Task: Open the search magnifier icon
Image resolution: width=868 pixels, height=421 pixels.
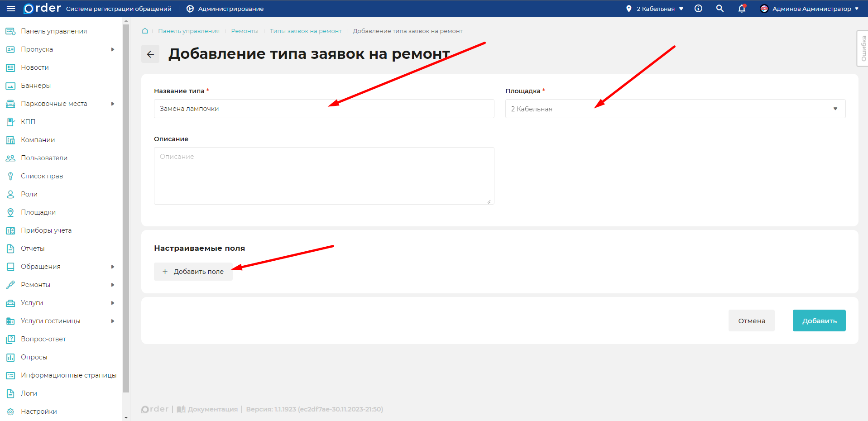Action: tap(719, 9)
